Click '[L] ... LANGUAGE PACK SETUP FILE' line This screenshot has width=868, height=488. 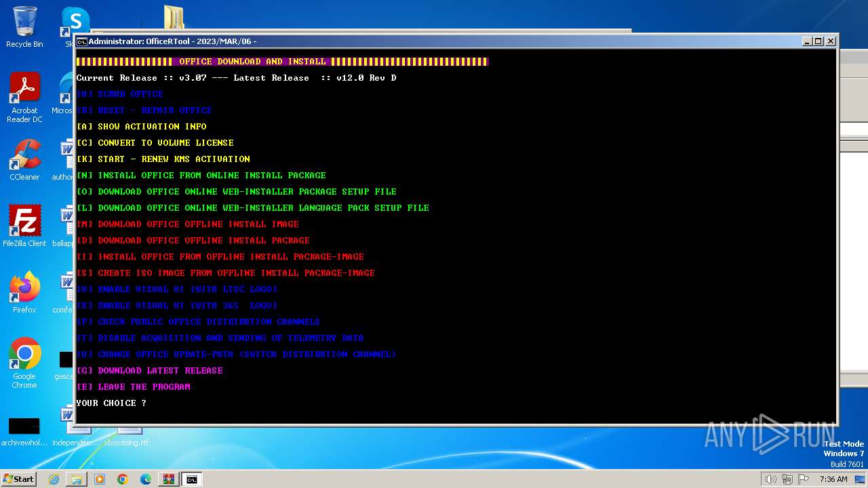252,208
